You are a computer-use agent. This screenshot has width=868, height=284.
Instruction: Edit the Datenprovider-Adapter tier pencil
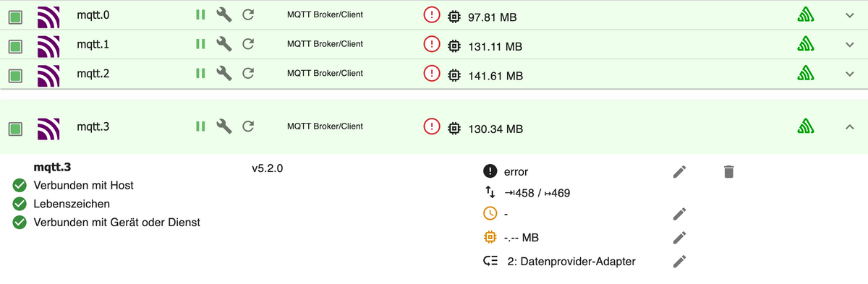(678, 261)
